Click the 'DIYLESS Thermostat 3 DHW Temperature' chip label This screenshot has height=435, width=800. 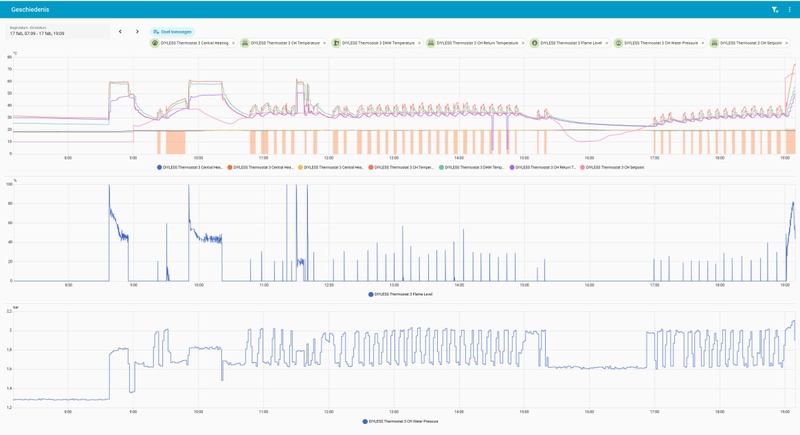click(x=378, y=43)
